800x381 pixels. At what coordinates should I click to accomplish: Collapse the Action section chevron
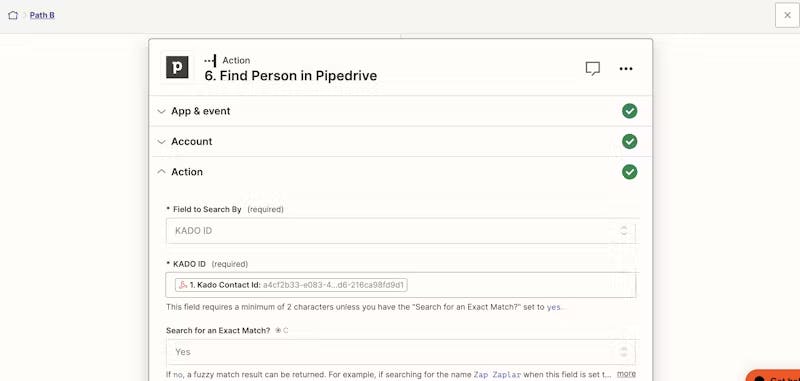(x=161, y=172)
